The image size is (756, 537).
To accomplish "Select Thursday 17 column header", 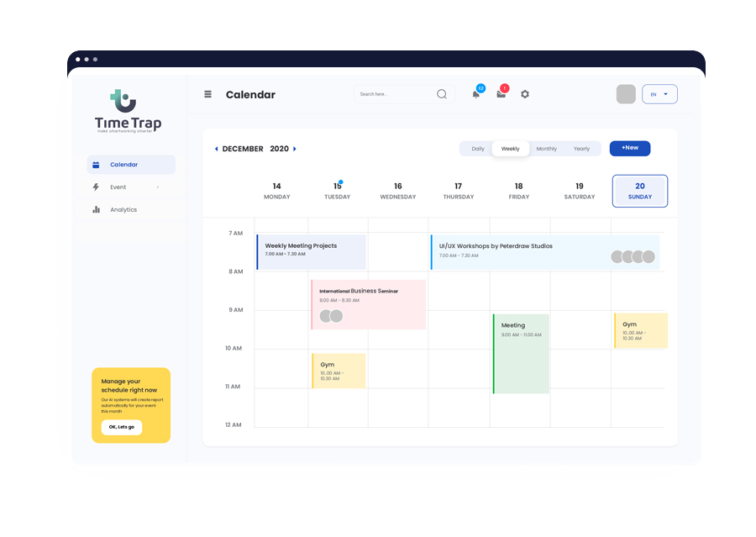I will [x=459, y=191].
